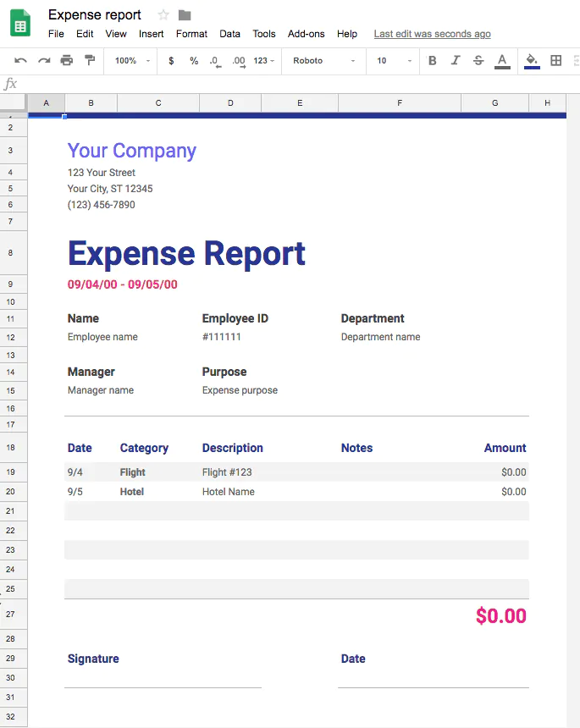Viewport: 580px width, 728px height.
Task: Open the Format menu
Action: [x=192, y=34]
